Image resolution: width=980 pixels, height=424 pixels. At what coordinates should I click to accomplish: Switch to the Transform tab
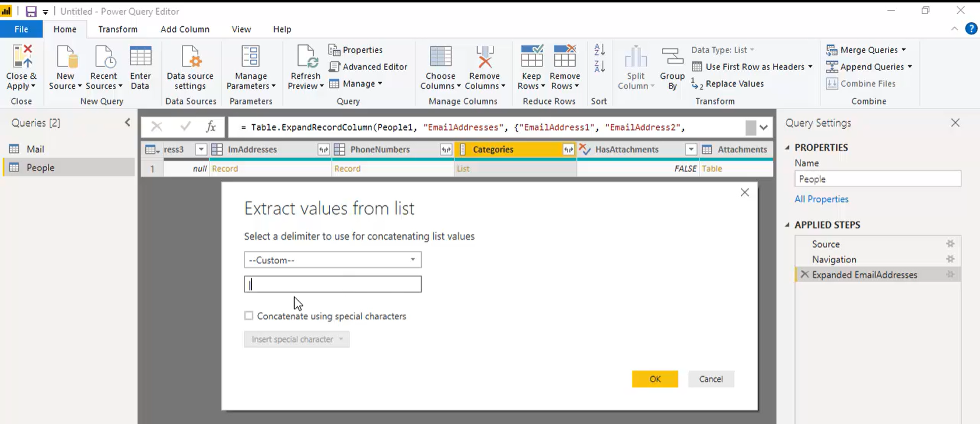(118, 29)
